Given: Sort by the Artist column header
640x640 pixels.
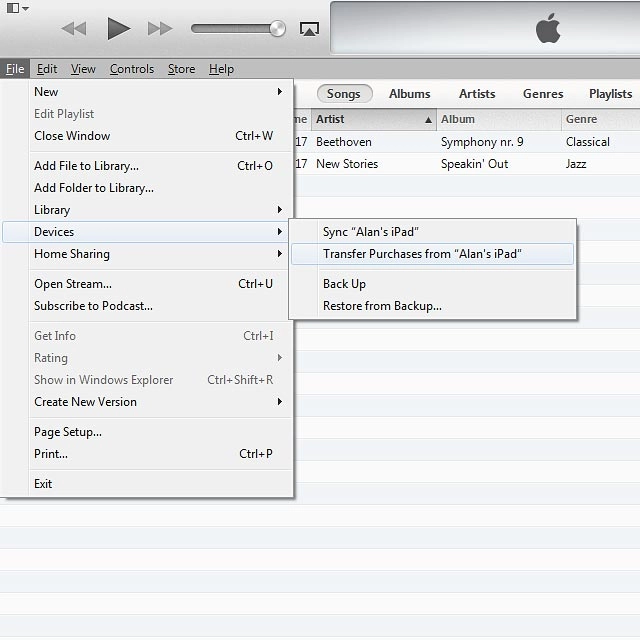Looking at the screenshot, I should click(372, 119).
